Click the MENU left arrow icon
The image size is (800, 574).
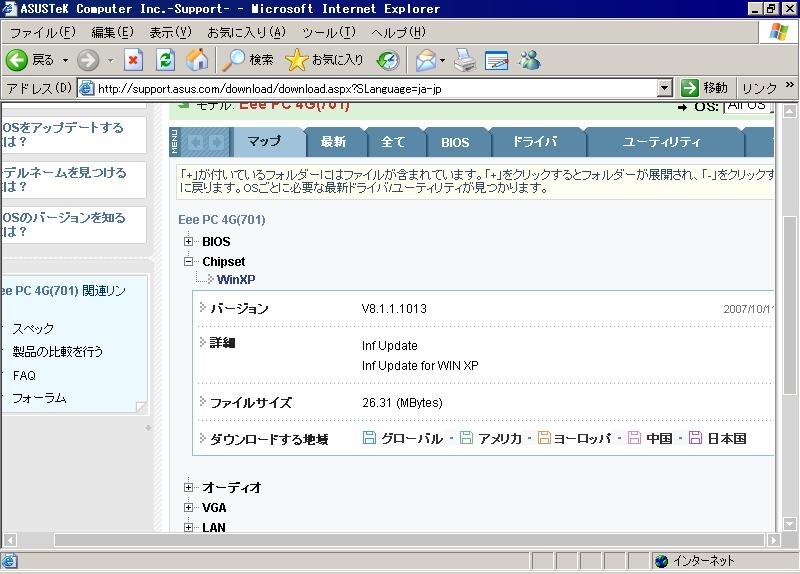195,142
